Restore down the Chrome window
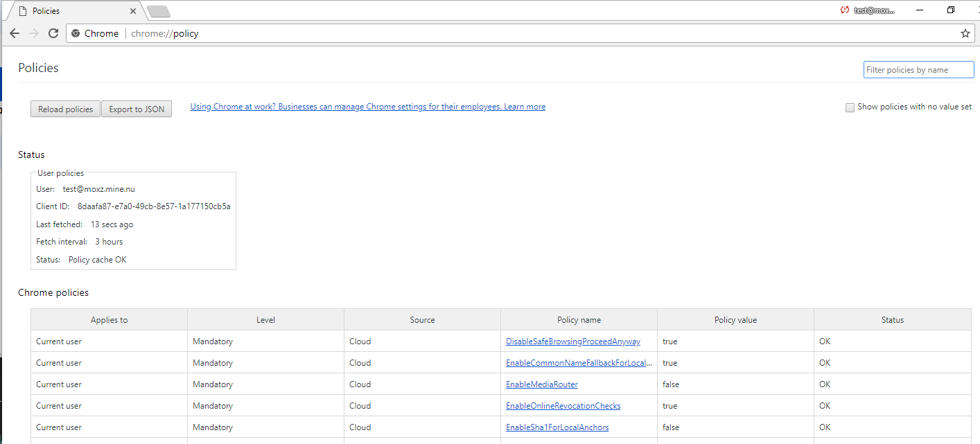 coord(951,10)
